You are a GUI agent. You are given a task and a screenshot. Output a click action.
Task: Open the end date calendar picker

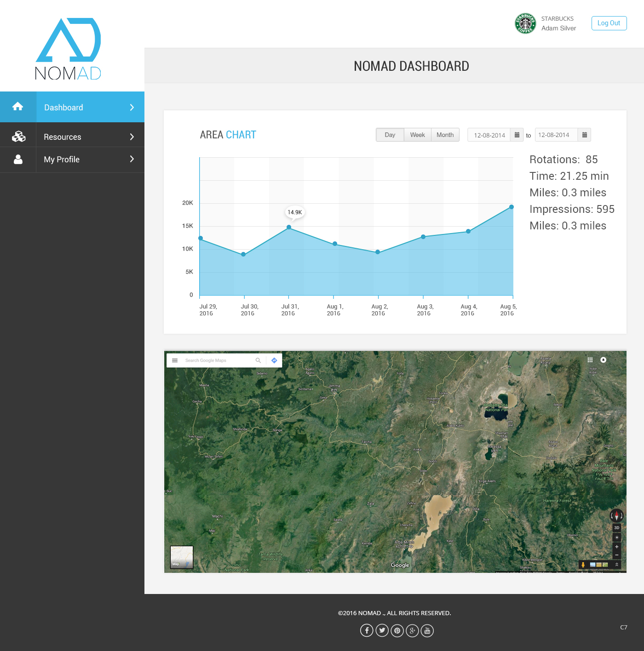(x=584, y=135)
